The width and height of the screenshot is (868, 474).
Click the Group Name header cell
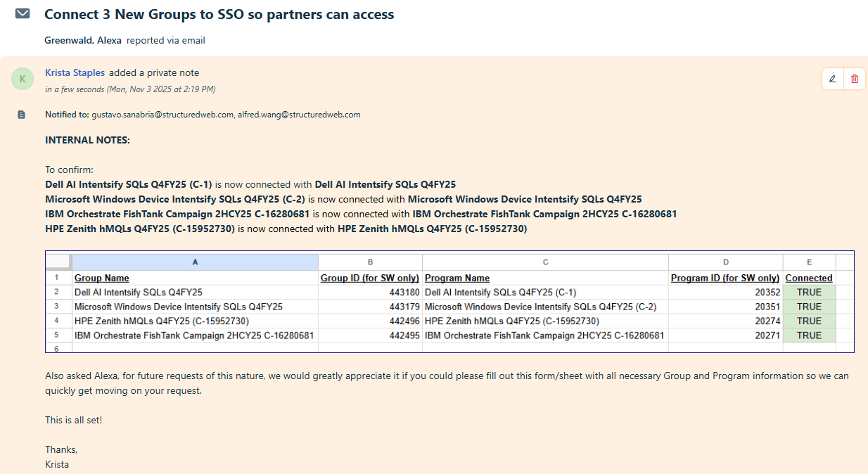coord(102,278)
